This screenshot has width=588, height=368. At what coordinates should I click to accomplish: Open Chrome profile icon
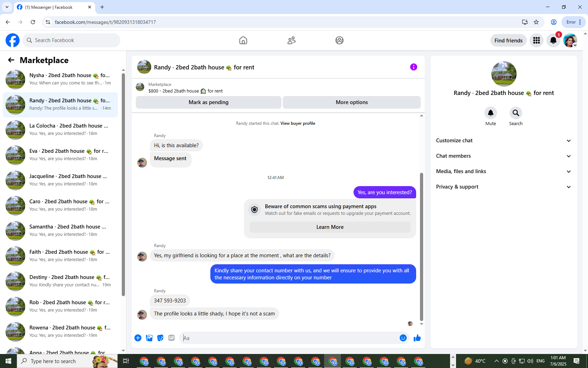coord(554,22)
